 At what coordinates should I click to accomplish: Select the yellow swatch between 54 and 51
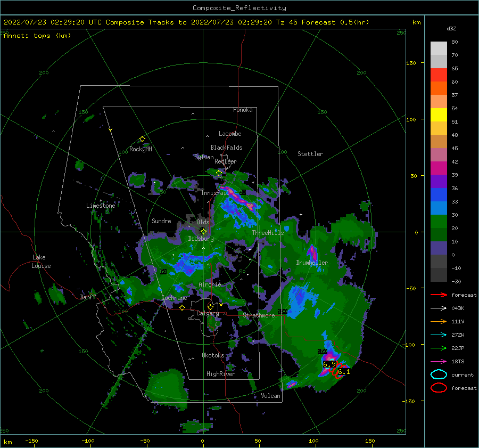point(439,115)
